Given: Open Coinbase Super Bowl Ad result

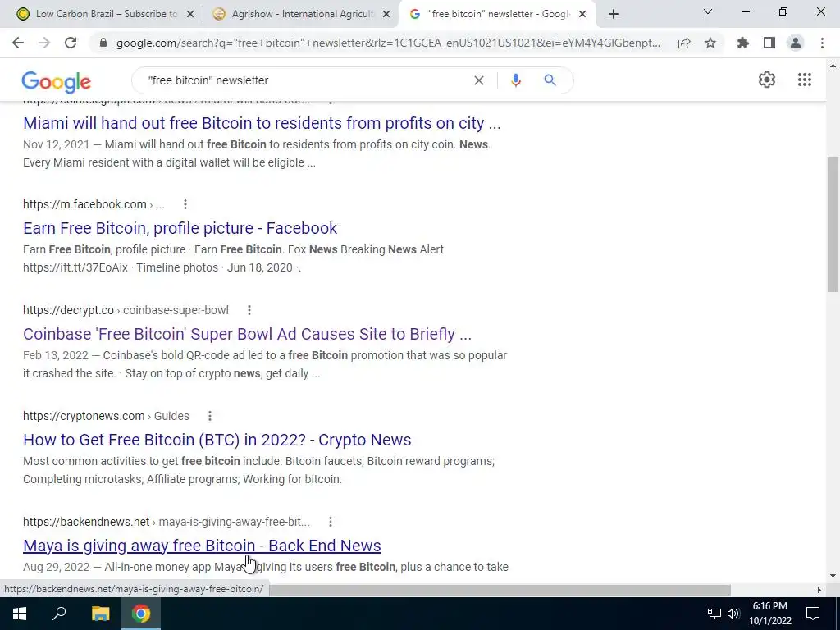Looking at the screenshot, I should pos(248,334).
